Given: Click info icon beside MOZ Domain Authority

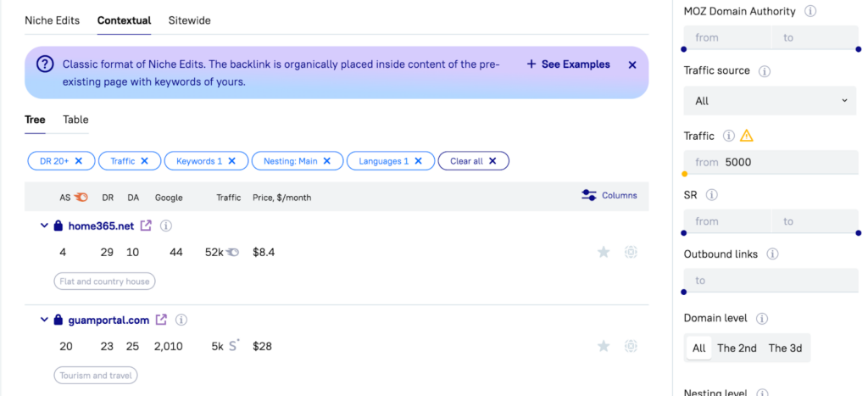Looking at the screenshot, I should pyautogui.click(x=810, y=12).
